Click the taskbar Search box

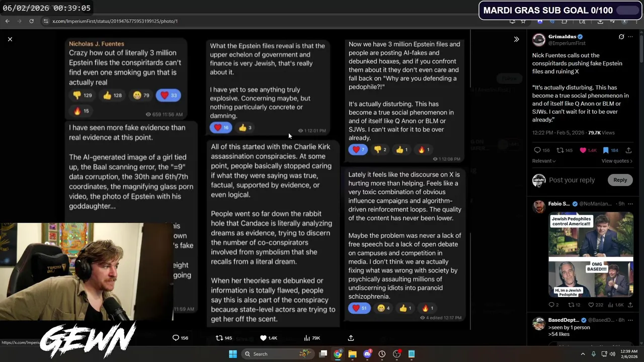point(277,354)
